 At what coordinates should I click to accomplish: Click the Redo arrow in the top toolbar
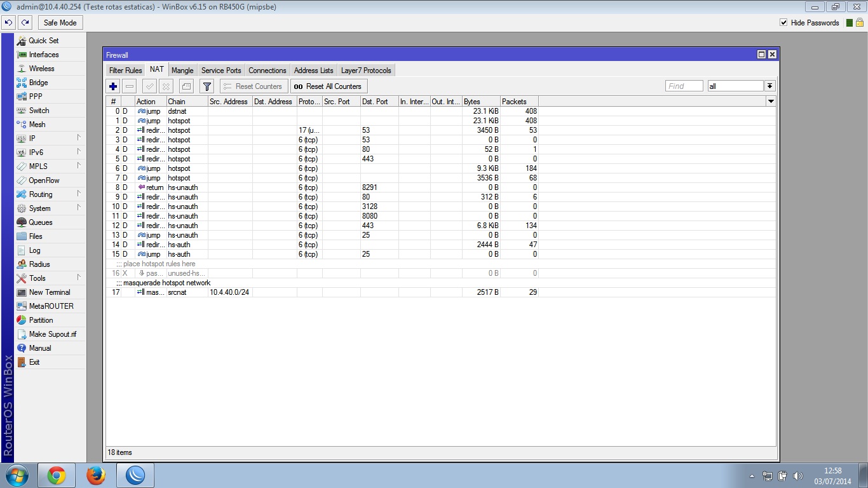click(25, 23)
